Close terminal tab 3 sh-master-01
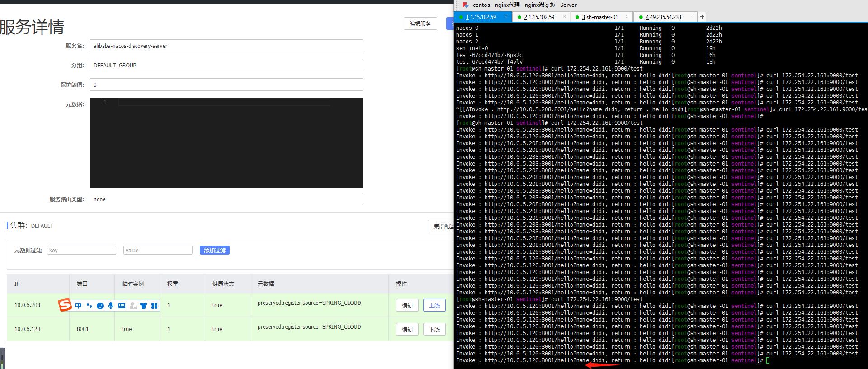Screen dimensions: 868x369 [x=627, y=17]
